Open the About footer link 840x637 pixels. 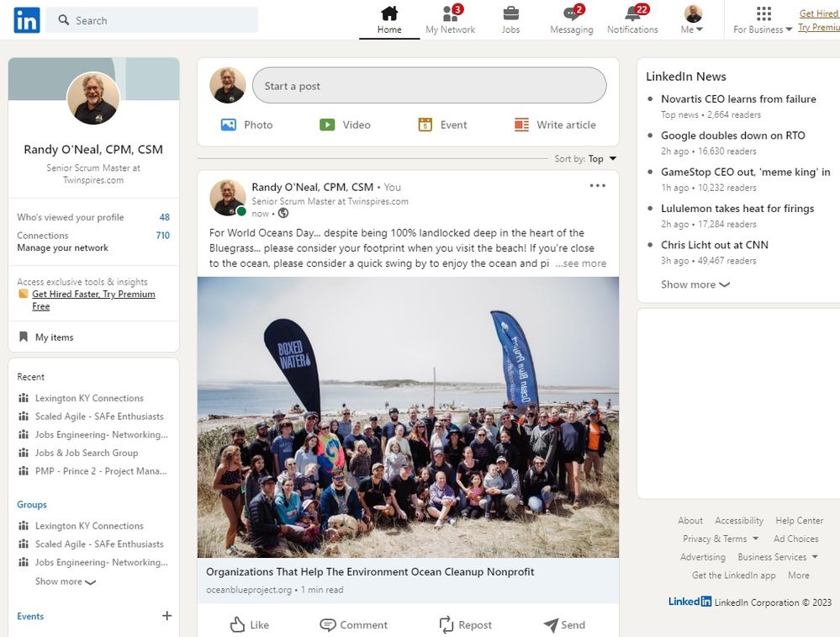(690, 521)
